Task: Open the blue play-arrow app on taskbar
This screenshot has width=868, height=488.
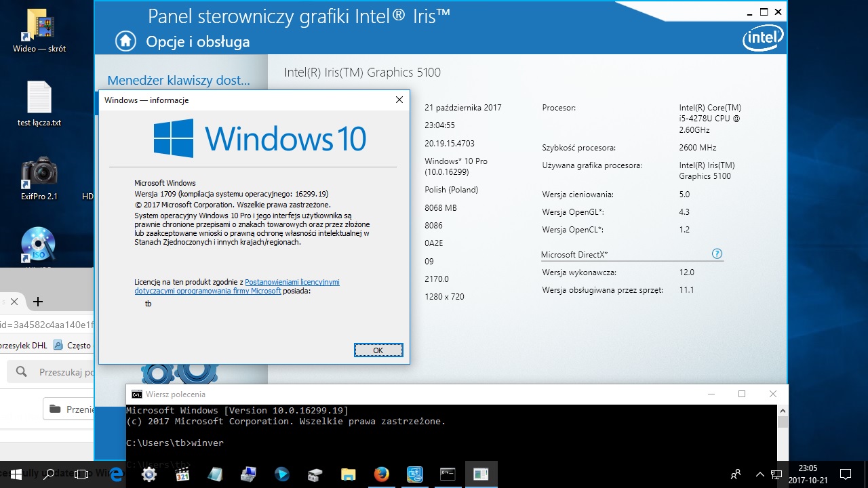Action: pos(282,474)
